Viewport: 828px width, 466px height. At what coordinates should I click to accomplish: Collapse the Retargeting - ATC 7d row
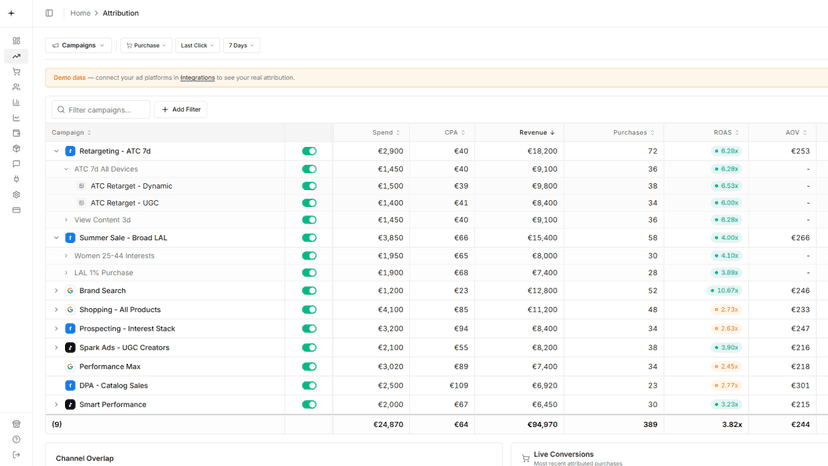click(x=56, y=151)
